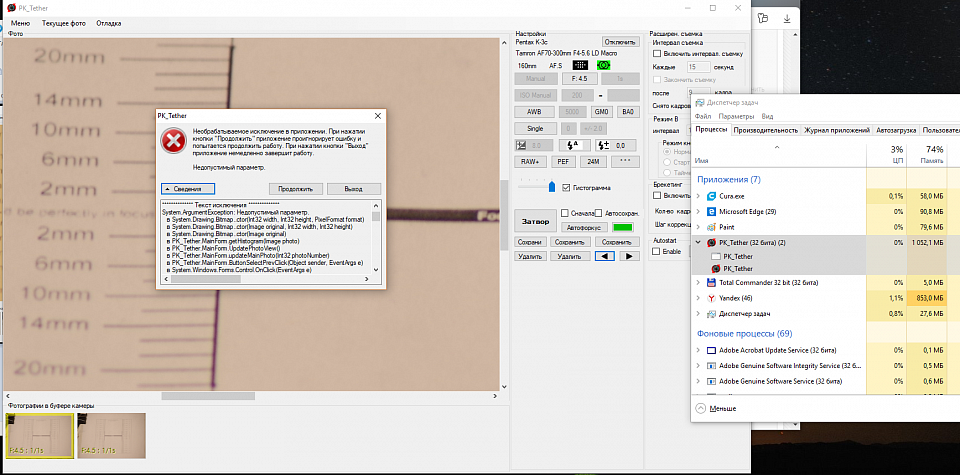The width and height of the screenshot is (960, 475).
Task: Click the auto flash mode icon button
Action: coord(573,146)
